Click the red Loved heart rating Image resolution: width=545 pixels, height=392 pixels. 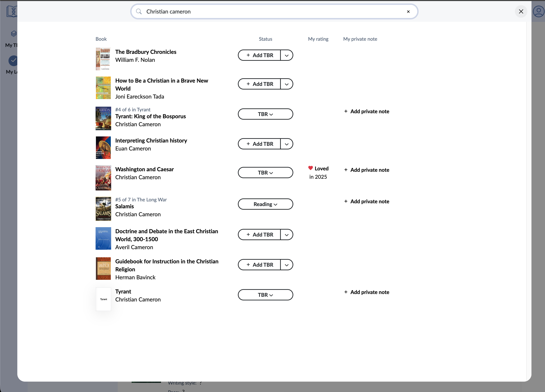click(310, 168)
